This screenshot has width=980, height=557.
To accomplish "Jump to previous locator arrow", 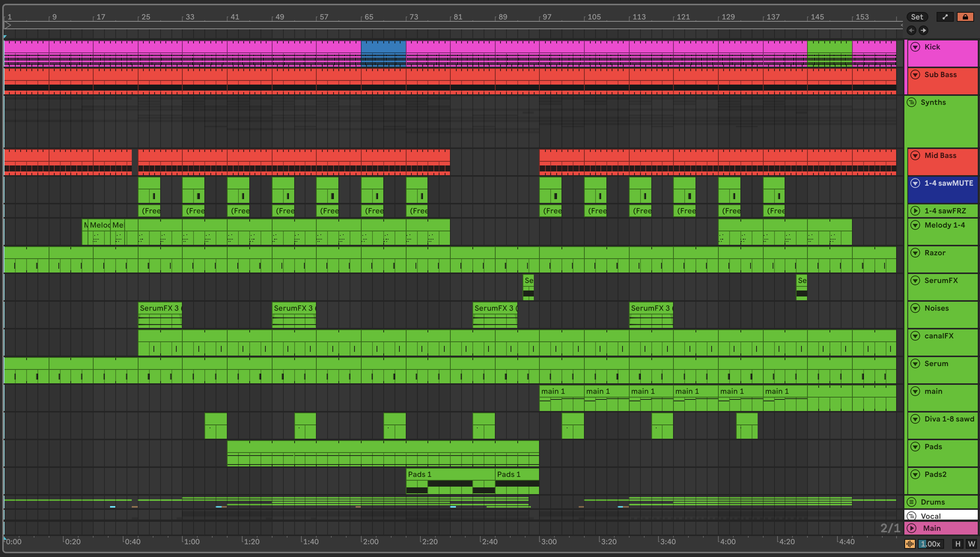I will point(911,30).
